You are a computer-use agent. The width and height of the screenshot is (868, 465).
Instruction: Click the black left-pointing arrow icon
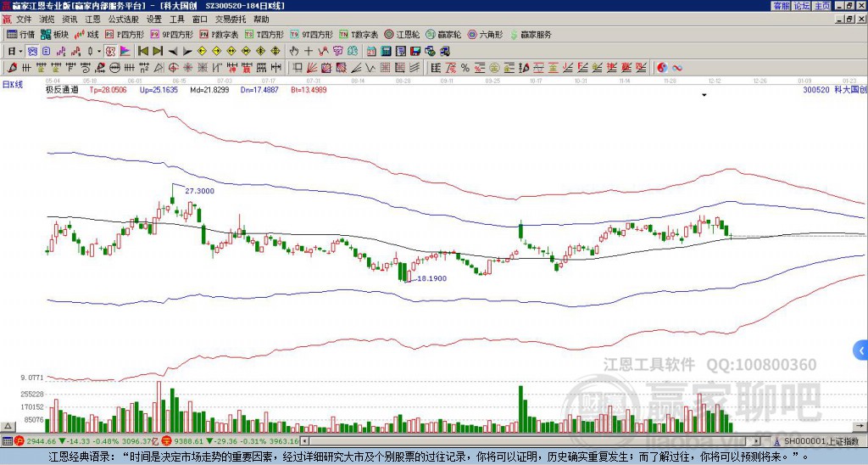(x=173, y=52)
